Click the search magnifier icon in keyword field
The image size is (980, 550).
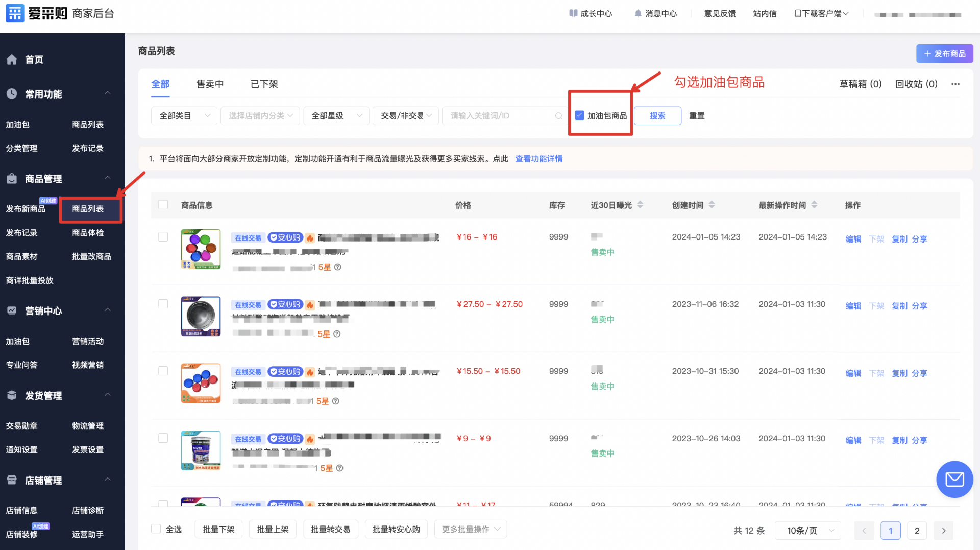click(x=558, y=116)
